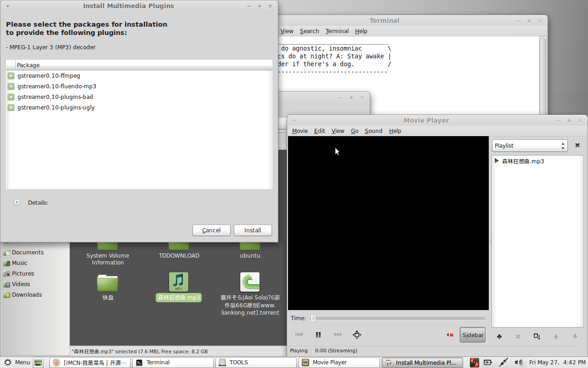Viewport: 588px width, 368px height.
Task: Hide the Sidebar in Movie Player
Action: pyautogui.click(x=472, y=334)
